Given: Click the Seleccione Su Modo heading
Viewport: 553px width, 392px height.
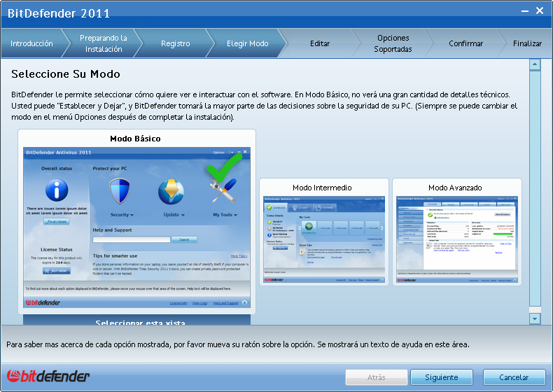Looking at the screenshot, I should 66,74.
